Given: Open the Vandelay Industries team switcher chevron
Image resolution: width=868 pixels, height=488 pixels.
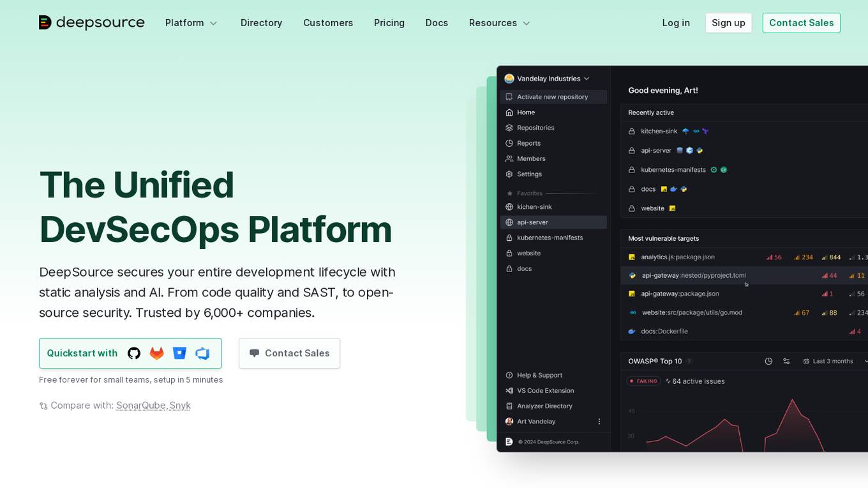Looking at the screenshot, I should click(x=587, y=79).
